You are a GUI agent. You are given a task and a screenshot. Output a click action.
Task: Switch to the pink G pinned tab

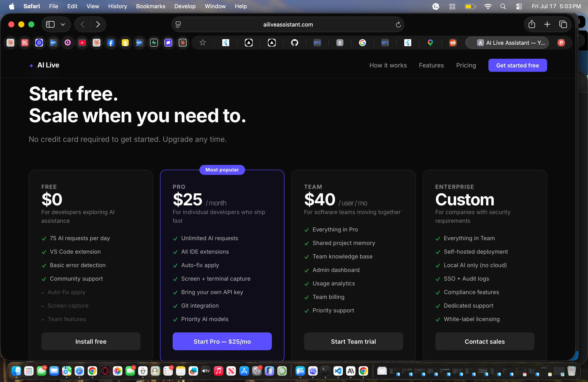pos(68,43)
